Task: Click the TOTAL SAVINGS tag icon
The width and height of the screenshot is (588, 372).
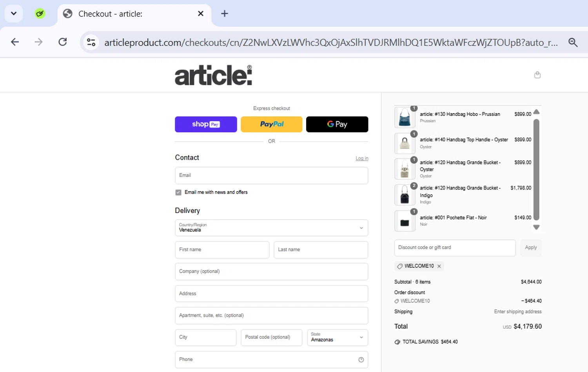Action: tap(397, 342)
